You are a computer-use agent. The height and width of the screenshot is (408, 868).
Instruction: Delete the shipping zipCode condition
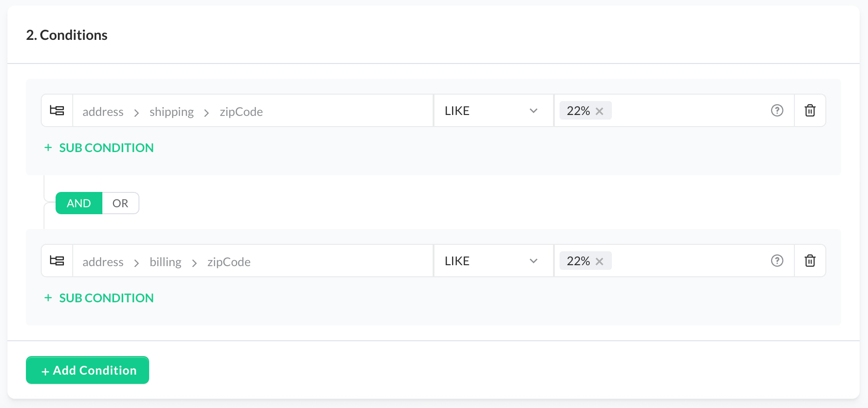(x=810, y=111)
